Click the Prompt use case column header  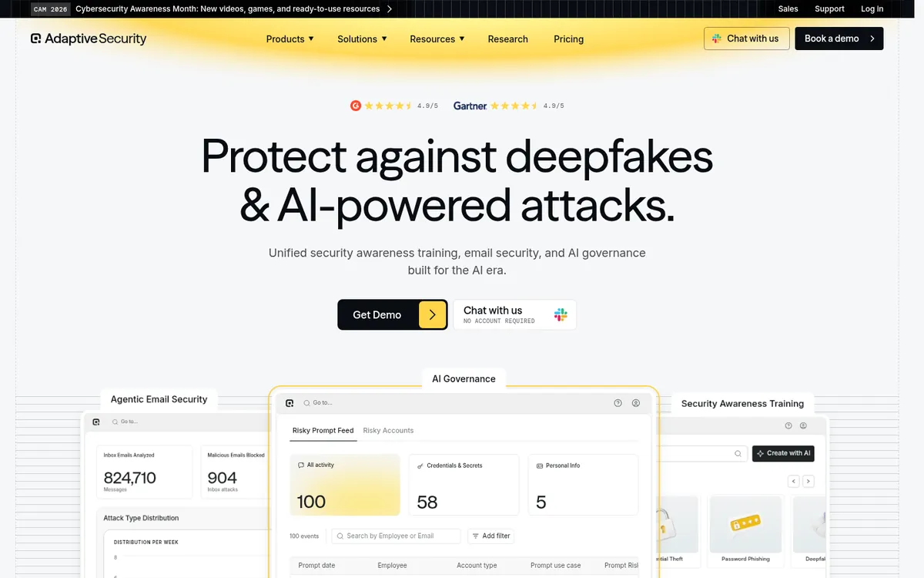[x=556, y=565]
